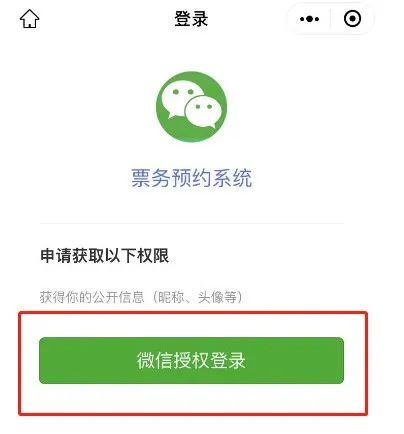Click the 昵称、头像等 parenthetical text
The image size is (404, 434).
pyautogui.click(x=197, y=297)
